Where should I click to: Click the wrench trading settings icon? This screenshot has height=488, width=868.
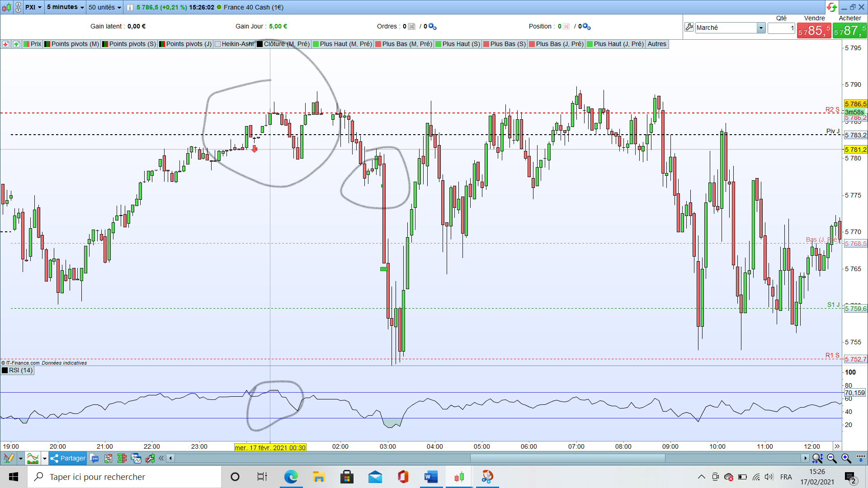(x=689, y=28)
